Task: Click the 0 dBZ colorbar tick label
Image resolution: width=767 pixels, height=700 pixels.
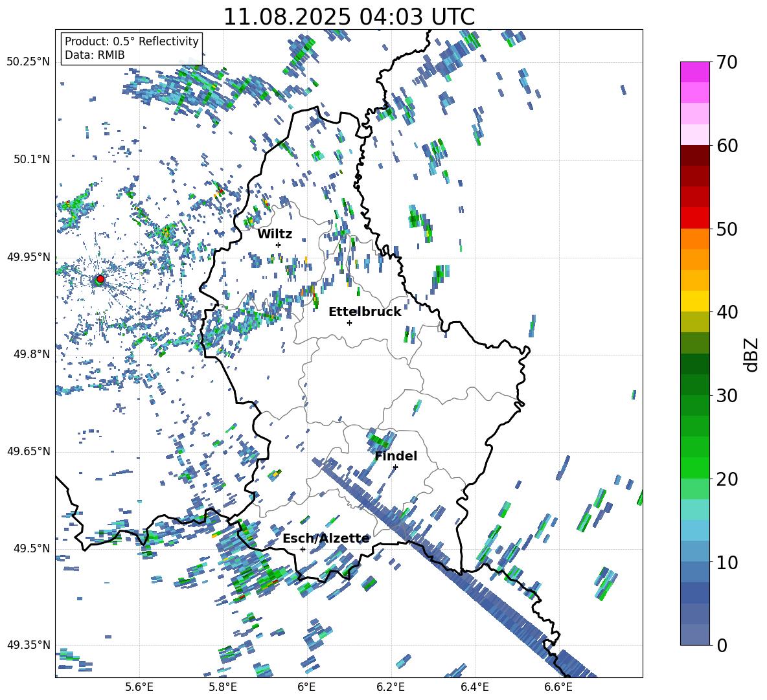Action: pos(722,645)
